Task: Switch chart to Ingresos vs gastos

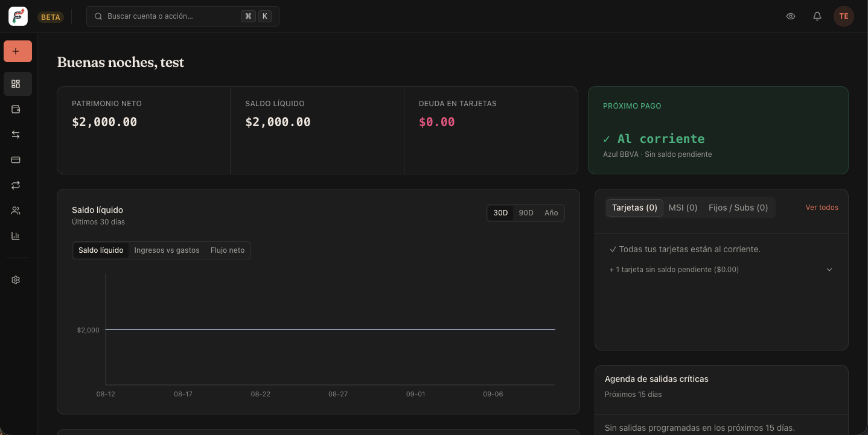Action: (x=167, y=250)
